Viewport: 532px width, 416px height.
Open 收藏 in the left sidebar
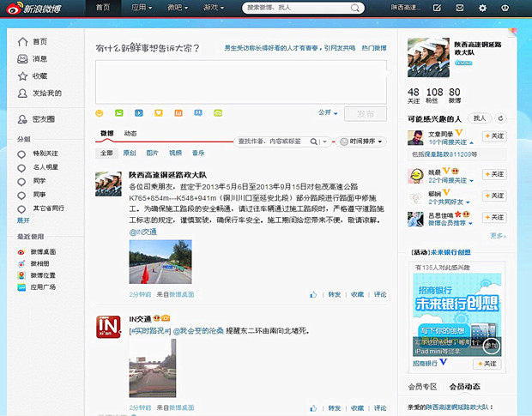pyautogui.click(x=39, y=75)
